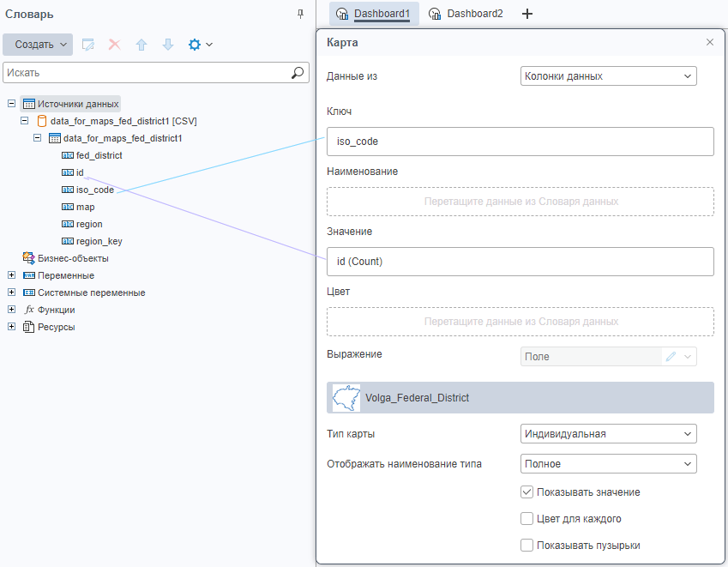
Task: Toggle the Показывать значение checkbox
Action: tap(527, 492)
